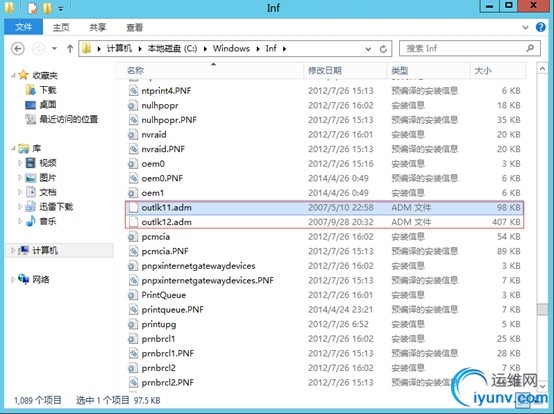Select the pnpxinternetgatewaydevices.PNF file icon
This screenshot has height=414, width=554.
tap(133, 280)
